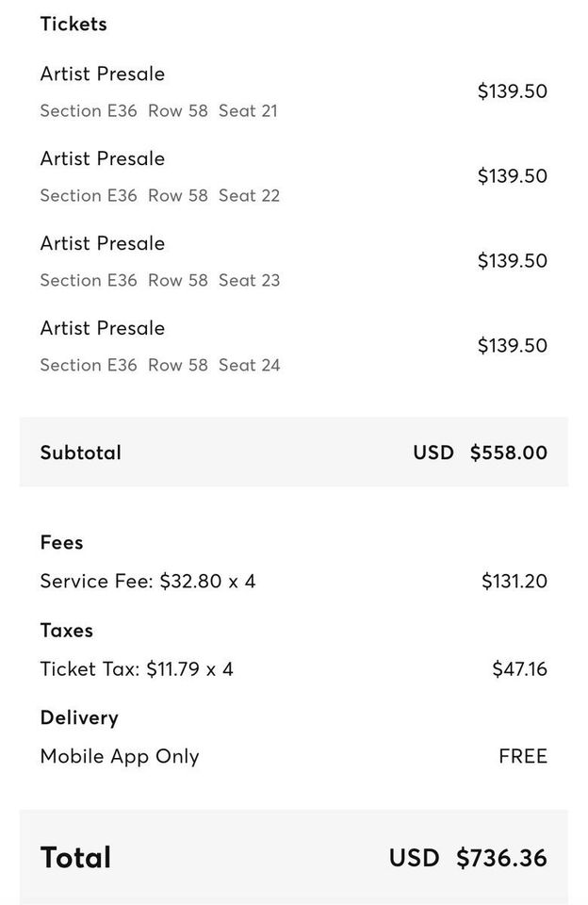The height and width of the screenshot is (905, 588).
Task: Click Section E36 Row 58 Seat 23 details
Action: point(160,281)
